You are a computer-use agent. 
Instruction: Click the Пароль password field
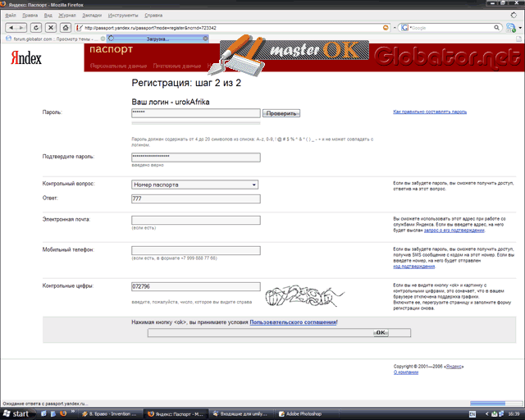[196, 113]
